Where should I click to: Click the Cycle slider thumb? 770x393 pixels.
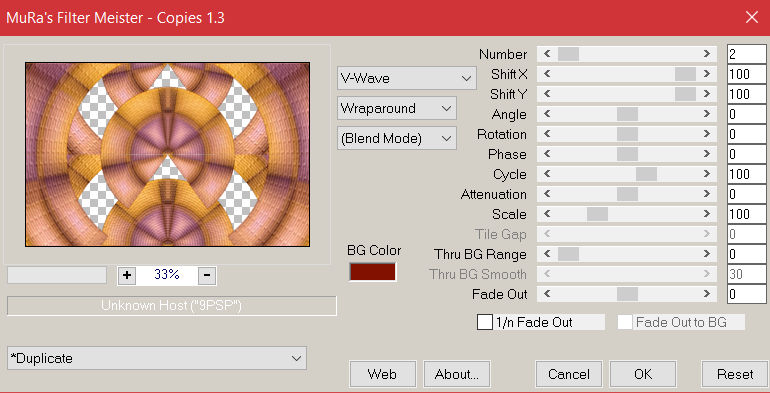(x=646, y=174)
